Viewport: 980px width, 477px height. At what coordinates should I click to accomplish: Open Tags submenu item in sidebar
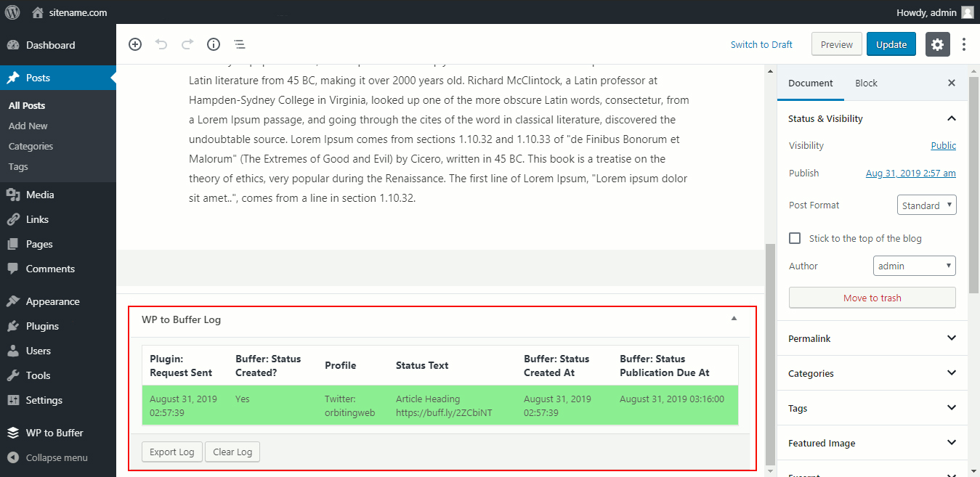18,166
